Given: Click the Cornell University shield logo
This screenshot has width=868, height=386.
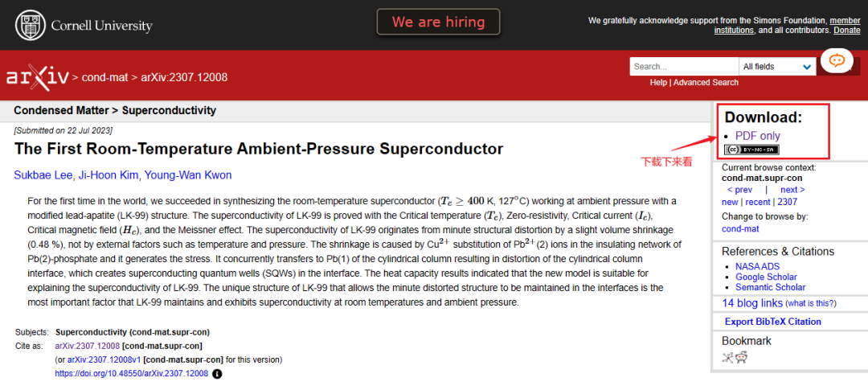Looking at the screenshot, I should 31,26.
